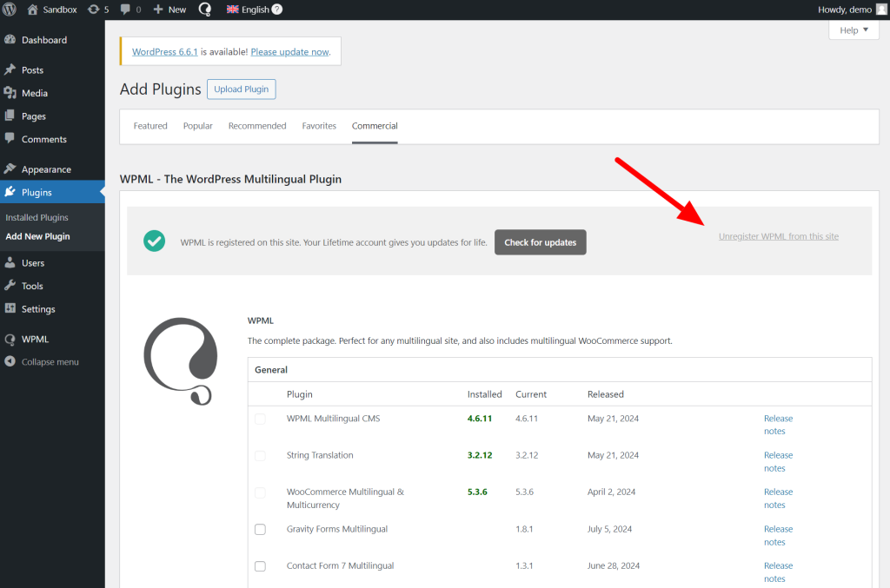
Task: Click the Appearance paintbrush icon
Action: pos(10,169)
